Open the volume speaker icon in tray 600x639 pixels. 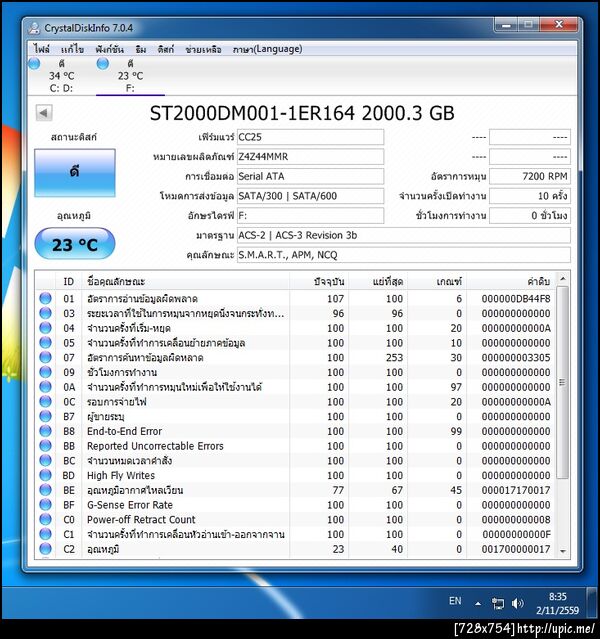pyautogui.click(x=517, y=603)
